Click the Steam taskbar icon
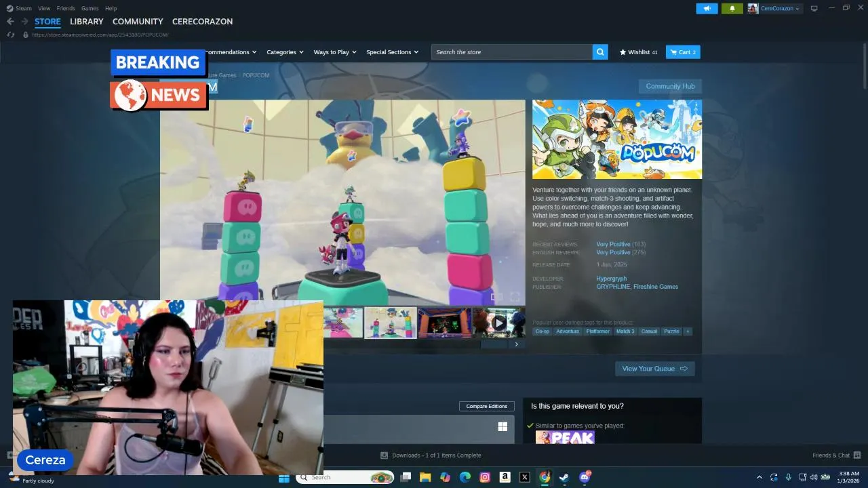Screen dimensions: 868x488 564,477
